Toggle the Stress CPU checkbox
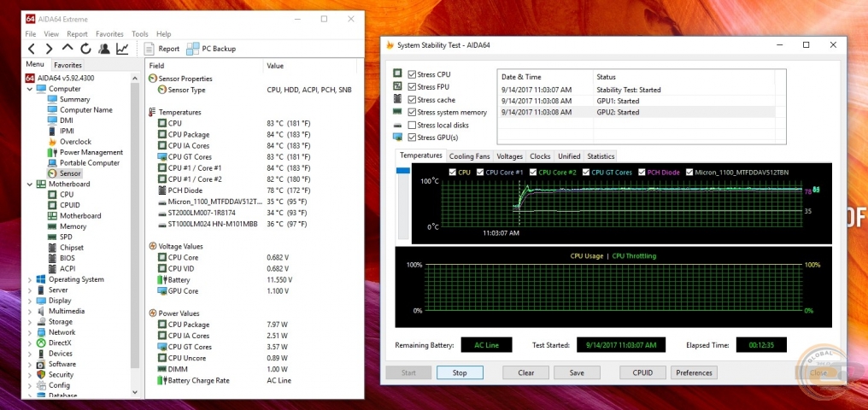The height and width of the screenshot is (410, 868). [412, 74]
